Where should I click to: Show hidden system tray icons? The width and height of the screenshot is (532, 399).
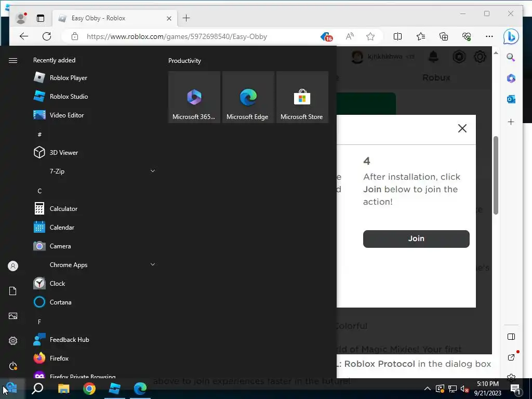click(428, 389)
